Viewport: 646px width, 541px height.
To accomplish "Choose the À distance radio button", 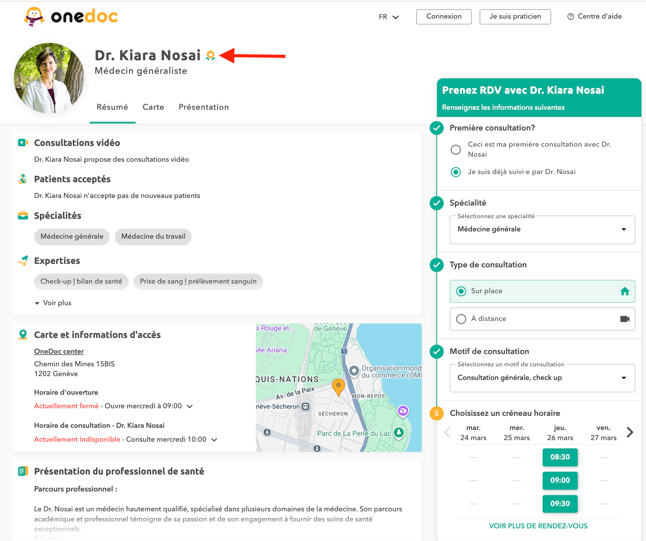I will click(x=461, y=319).
